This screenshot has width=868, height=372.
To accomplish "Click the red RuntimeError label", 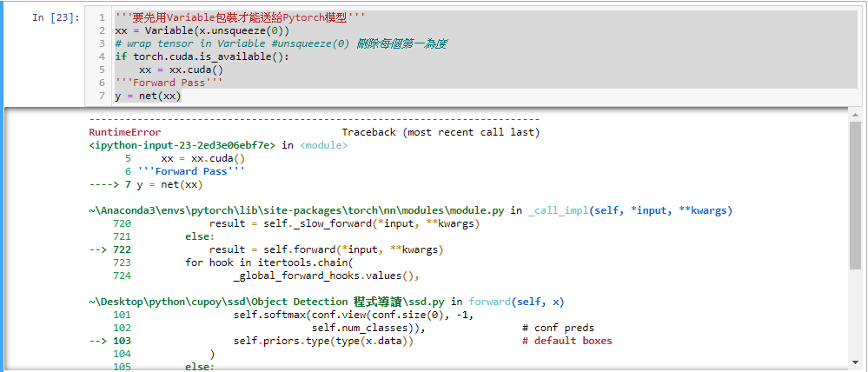I will (124, 132).
